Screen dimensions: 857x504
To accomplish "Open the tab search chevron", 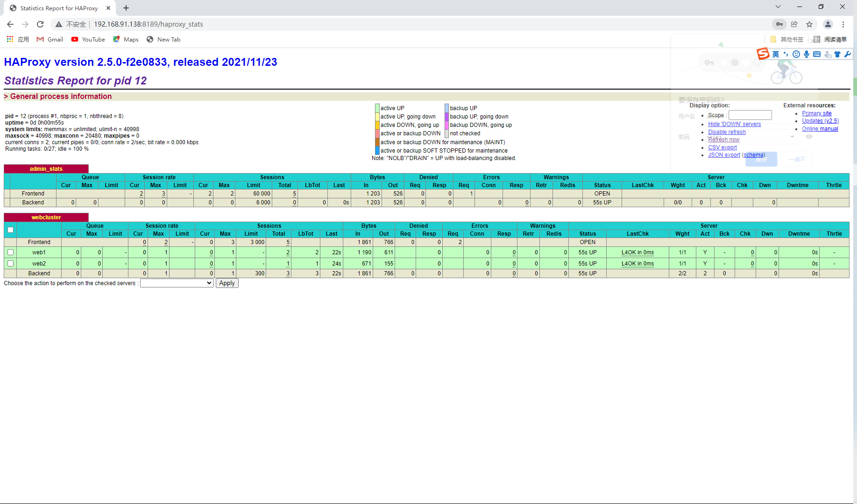I will (778, 7).
